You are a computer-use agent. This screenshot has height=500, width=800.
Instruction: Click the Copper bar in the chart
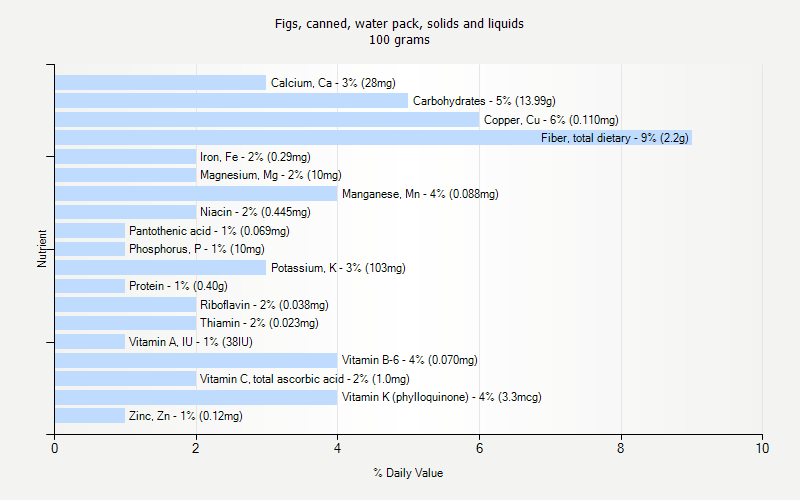click(x=267, y=120)
